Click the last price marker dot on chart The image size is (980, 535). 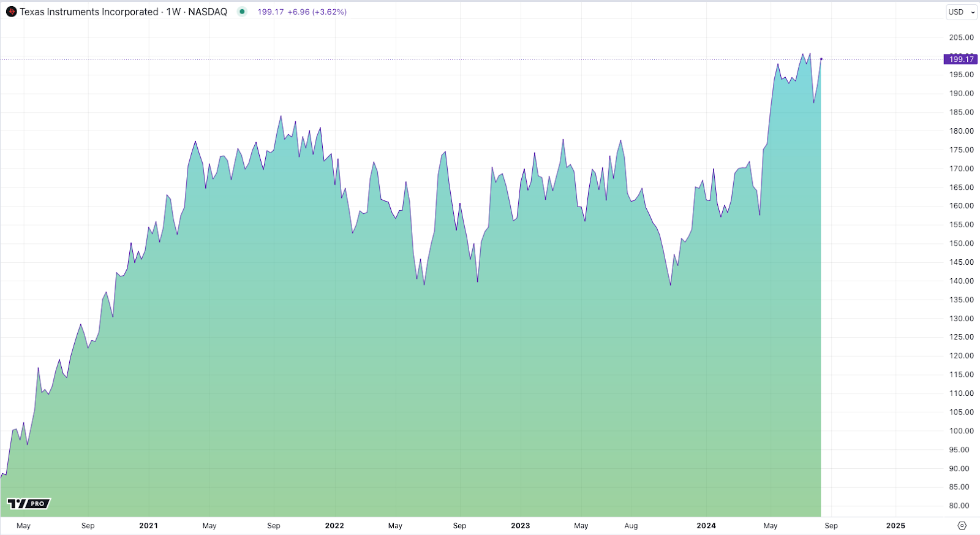(821, 59)
